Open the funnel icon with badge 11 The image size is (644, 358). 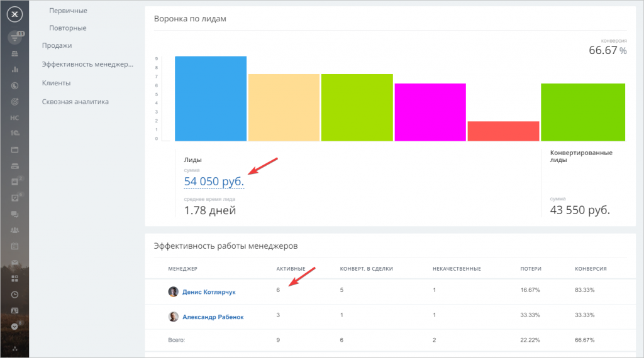point(14,38)
